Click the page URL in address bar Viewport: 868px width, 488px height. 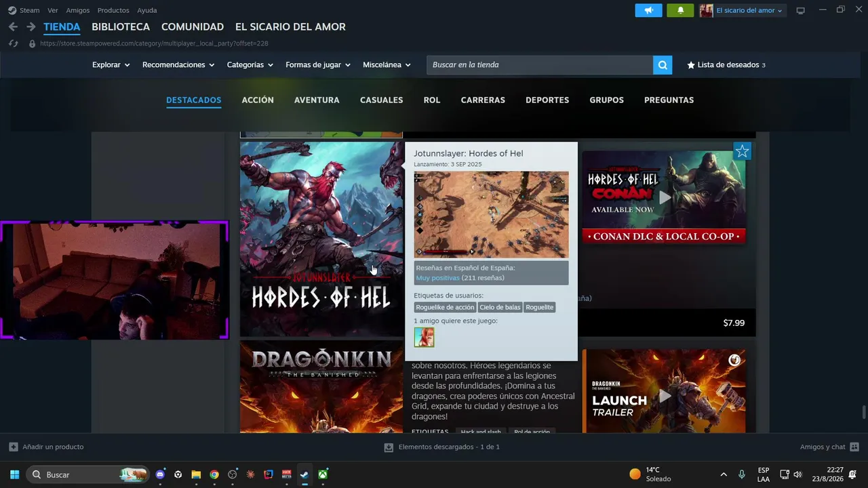coord(154,43)
